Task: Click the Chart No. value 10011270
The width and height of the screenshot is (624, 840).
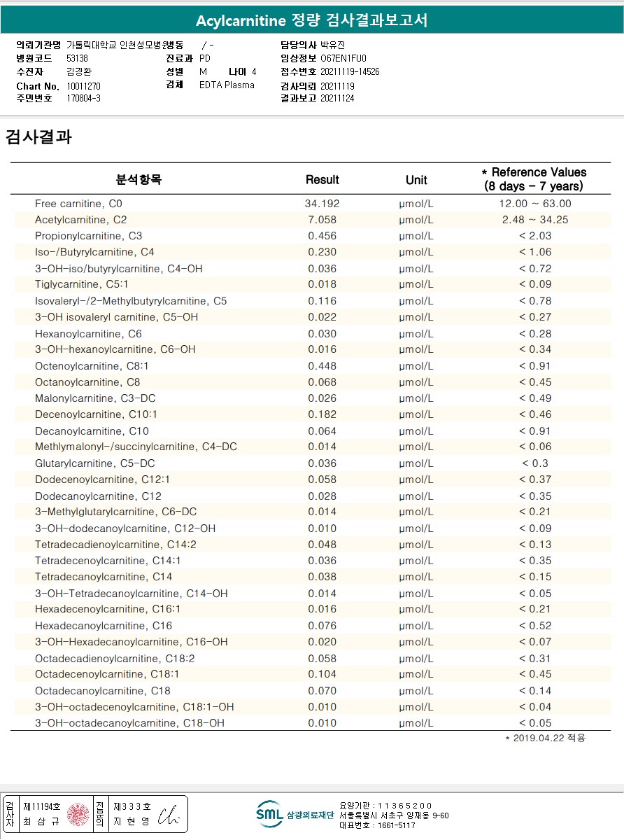Action: coord(84,86)
